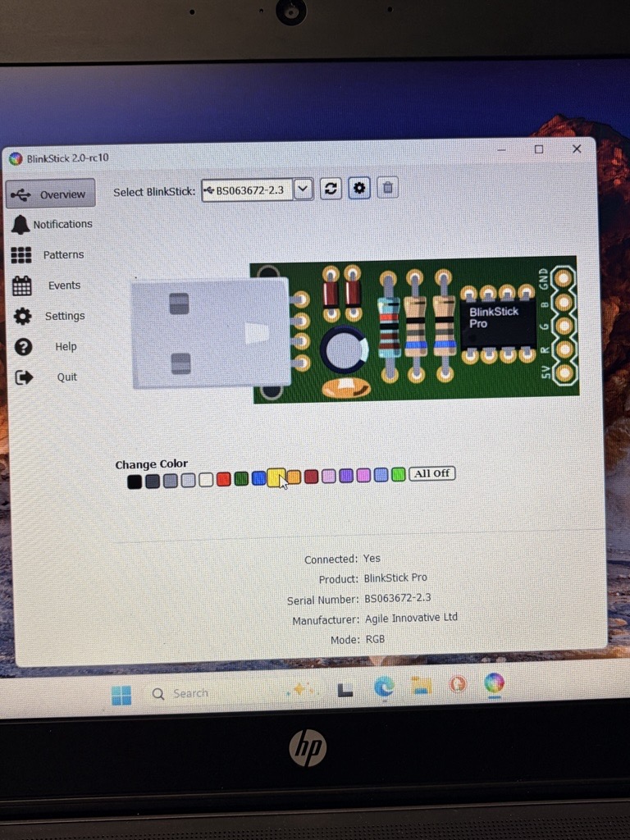Expand the Select BlinkStick dropdown arrow
This screenshot has width=630, height=840.
303,189
